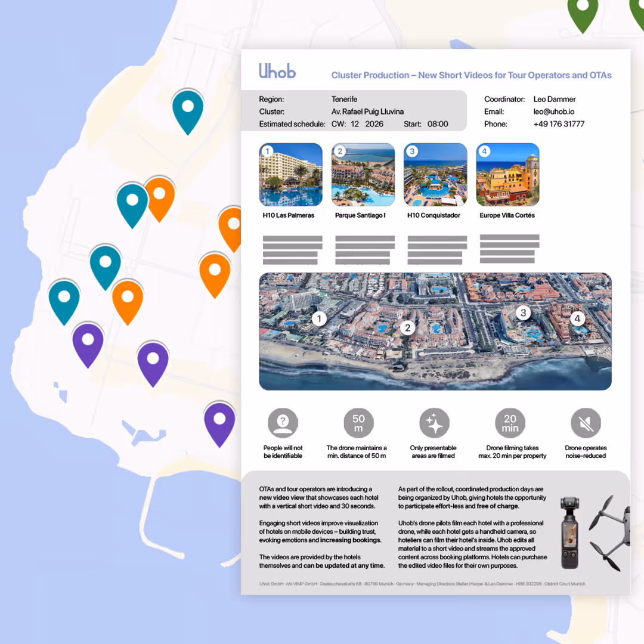Click the sparkle presentable areas icon

click(x=434, y=423)
